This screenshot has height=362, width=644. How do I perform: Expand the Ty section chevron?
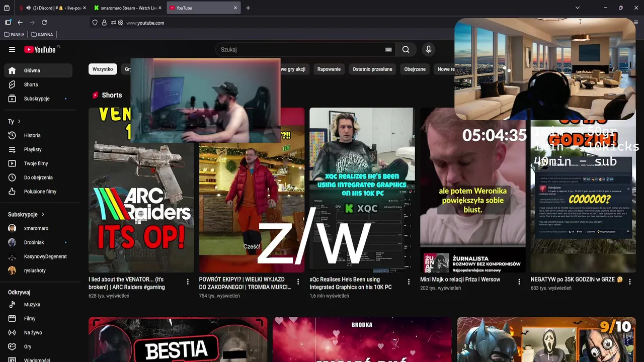pos(19,122)
